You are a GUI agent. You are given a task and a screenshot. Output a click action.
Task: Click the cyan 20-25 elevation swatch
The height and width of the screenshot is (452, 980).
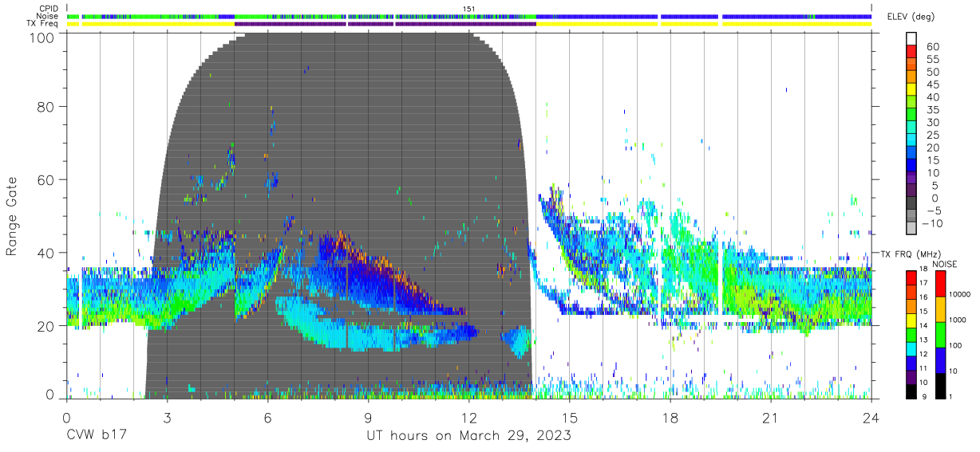pyautogui.click(x=911, y=141)
